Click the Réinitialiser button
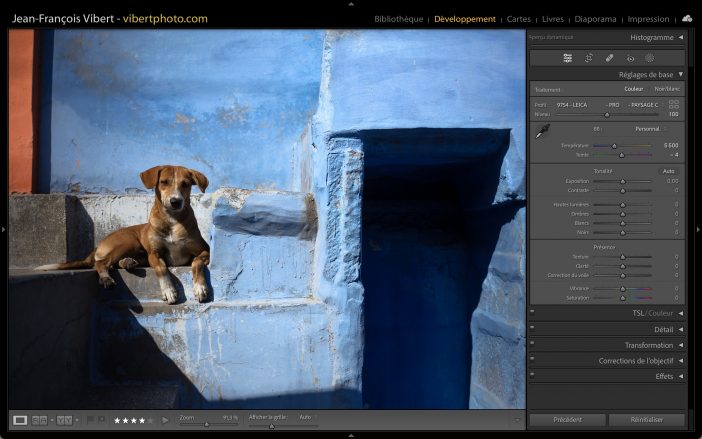 [x=647, y=420]
